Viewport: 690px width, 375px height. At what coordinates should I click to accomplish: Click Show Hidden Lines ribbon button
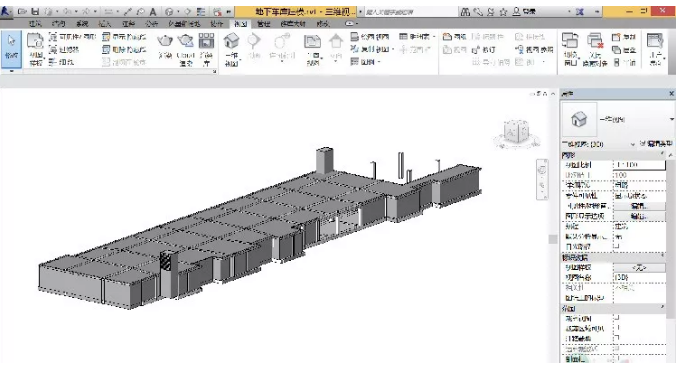click(124, 37)
